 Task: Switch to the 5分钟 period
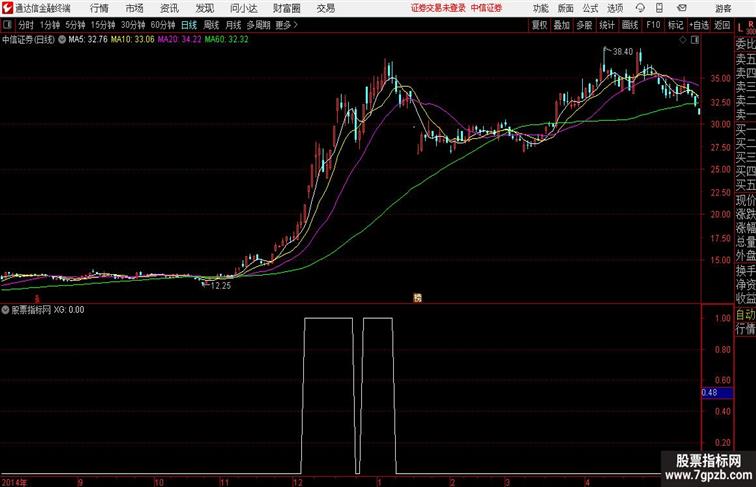pyautogui.click(x=75, y=25)
